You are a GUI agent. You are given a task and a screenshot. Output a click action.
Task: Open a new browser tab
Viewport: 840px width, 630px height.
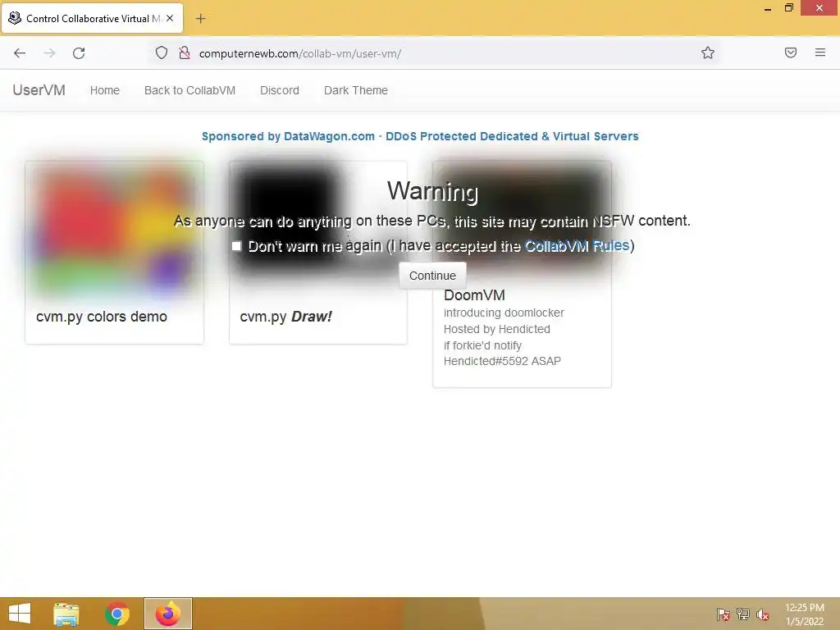click(200, 19)
